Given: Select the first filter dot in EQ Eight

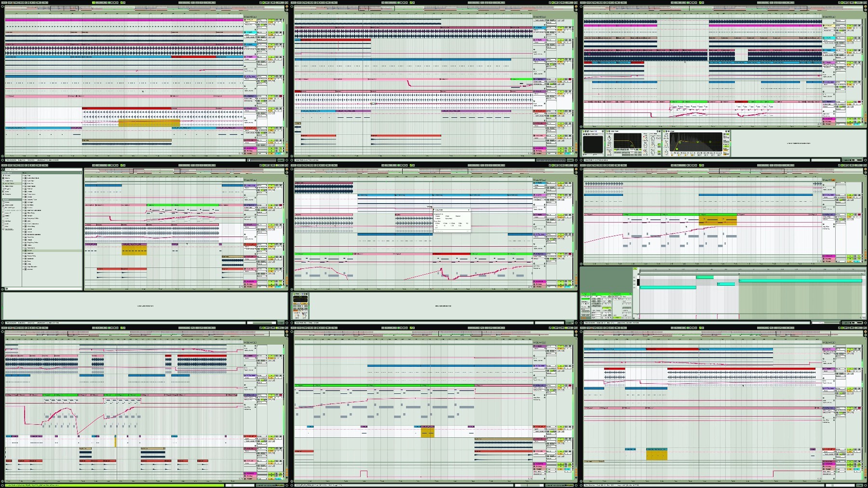Looking at the screenshot, I should pyautogui.click(x=677, y=149).
